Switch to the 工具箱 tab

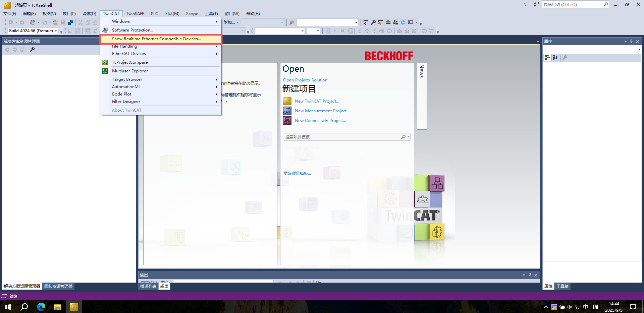tap(562, 287)
